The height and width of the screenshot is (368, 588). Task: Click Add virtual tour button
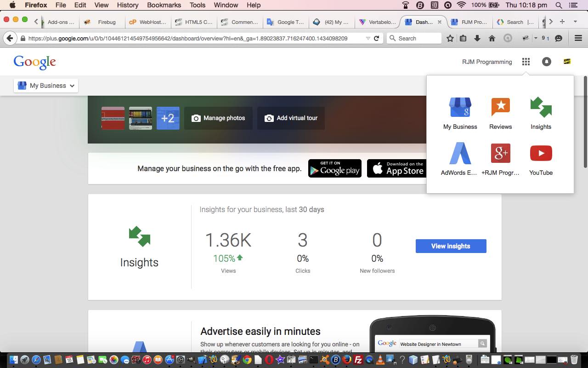point(291,118)
